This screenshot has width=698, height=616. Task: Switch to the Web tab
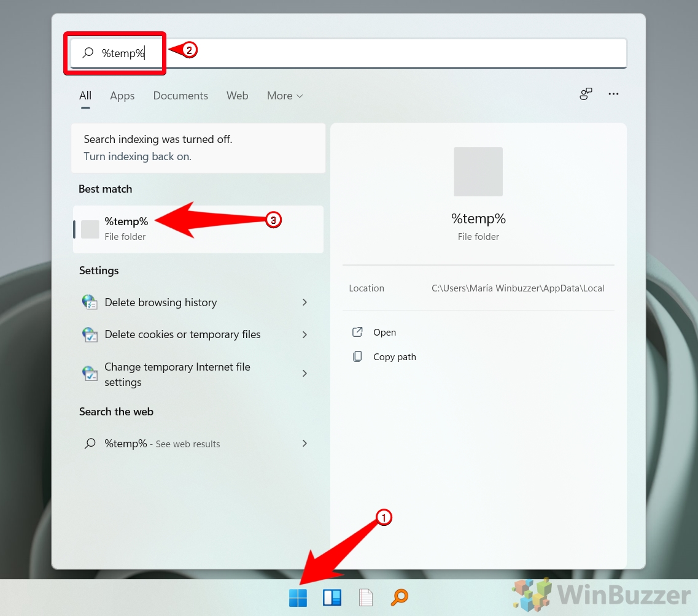coord(237,96)
